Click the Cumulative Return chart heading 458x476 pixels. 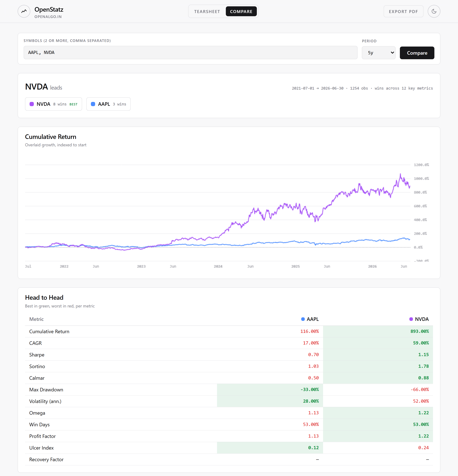coord(51,137)
